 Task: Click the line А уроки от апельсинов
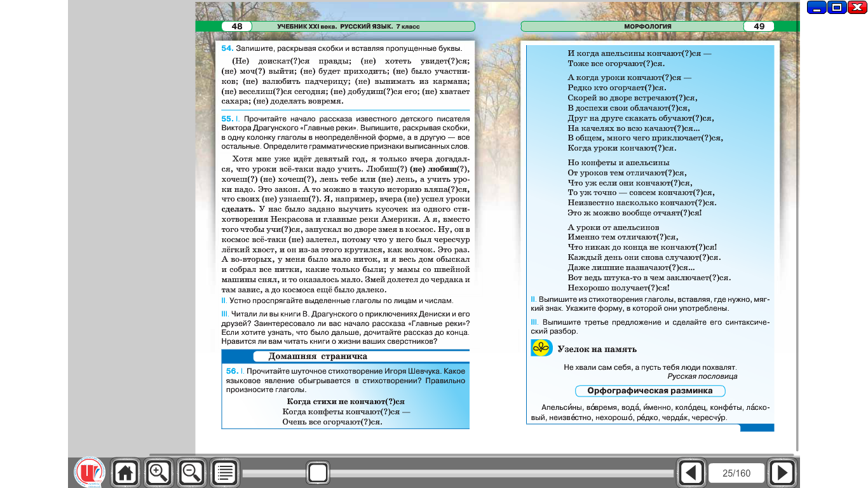(613, 227)
